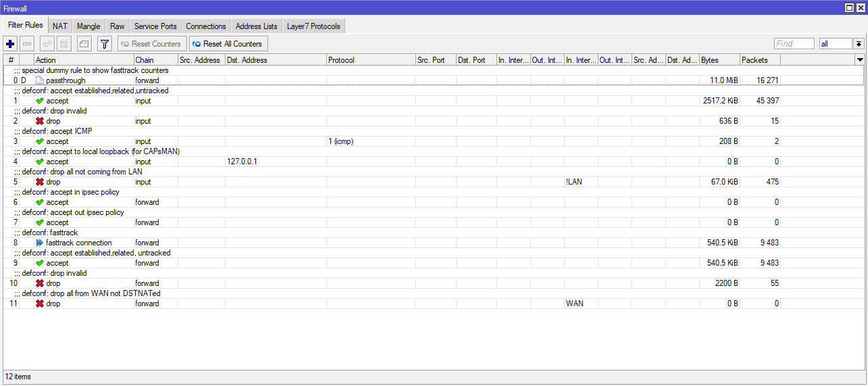The image size is (868, 386).
Task: Sort by the Protocol column header
Action: tap(371, 60)
